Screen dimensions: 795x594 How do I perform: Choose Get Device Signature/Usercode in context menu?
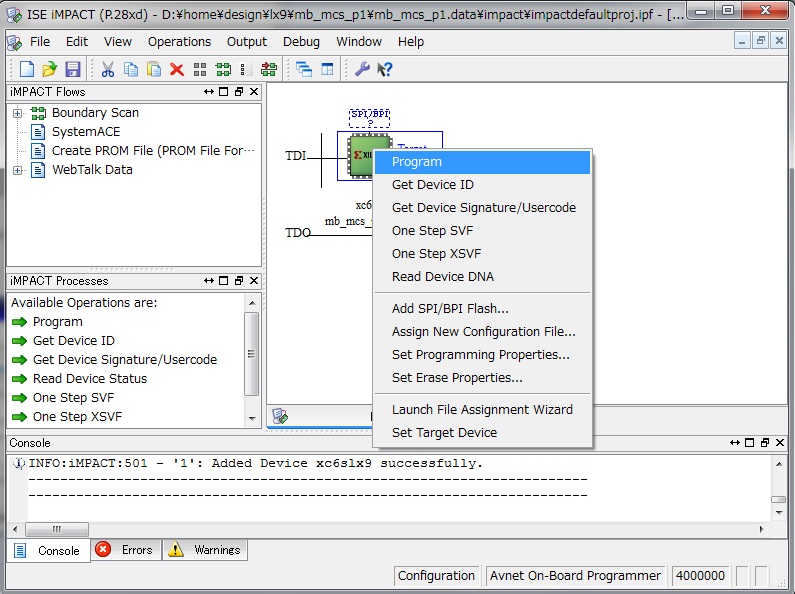482,208
